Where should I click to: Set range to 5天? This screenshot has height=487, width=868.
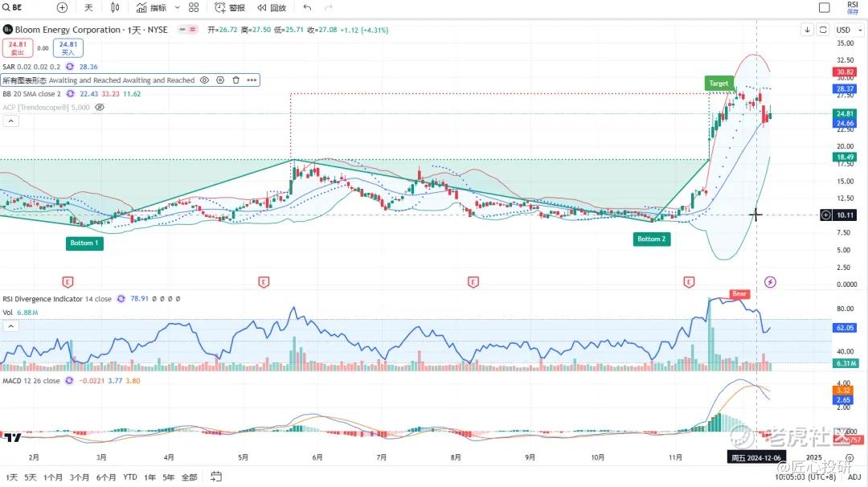pos(31,477)
